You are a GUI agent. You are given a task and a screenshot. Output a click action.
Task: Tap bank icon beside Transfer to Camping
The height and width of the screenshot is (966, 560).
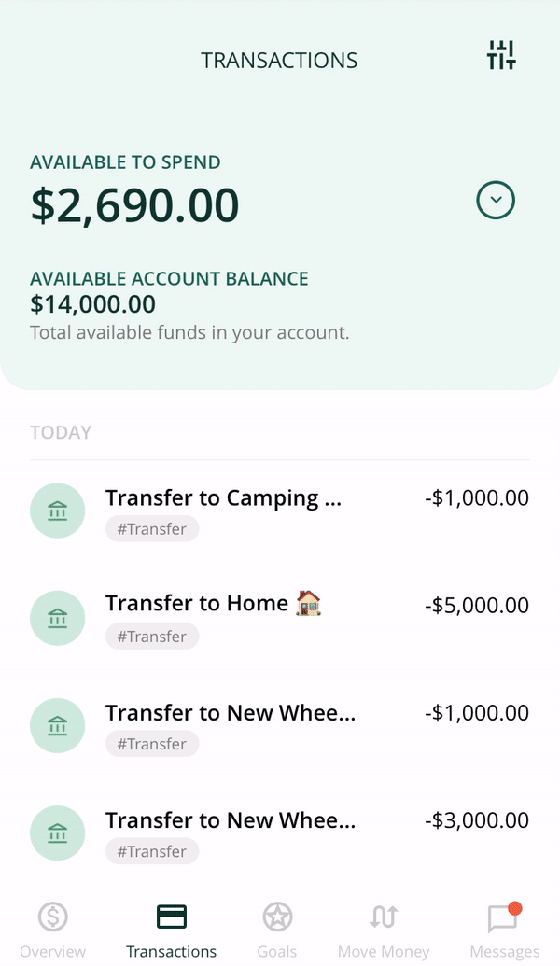point(57,511)
